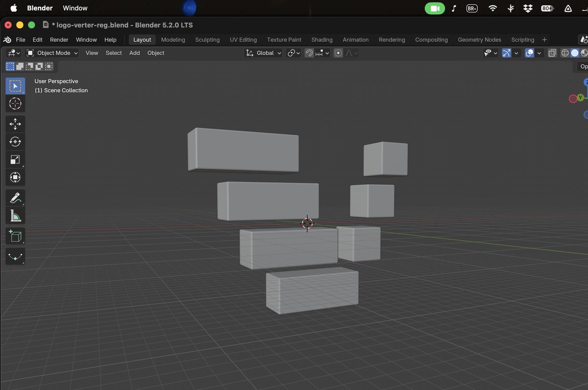Click the green camera recording indicator
The height and width of the screenshot is (390, 588).
pos(435,8)
